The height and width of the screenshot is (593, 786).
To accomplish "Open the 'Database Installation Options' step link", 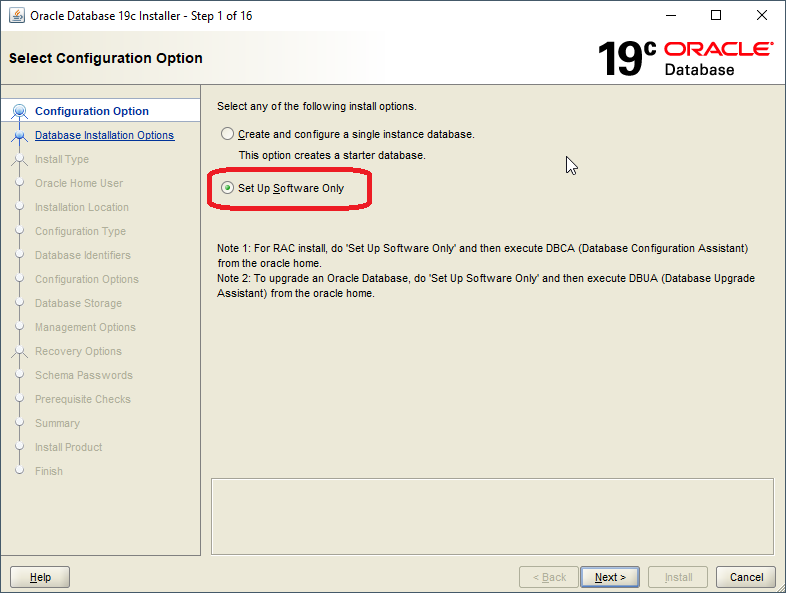I will [104, 135].
